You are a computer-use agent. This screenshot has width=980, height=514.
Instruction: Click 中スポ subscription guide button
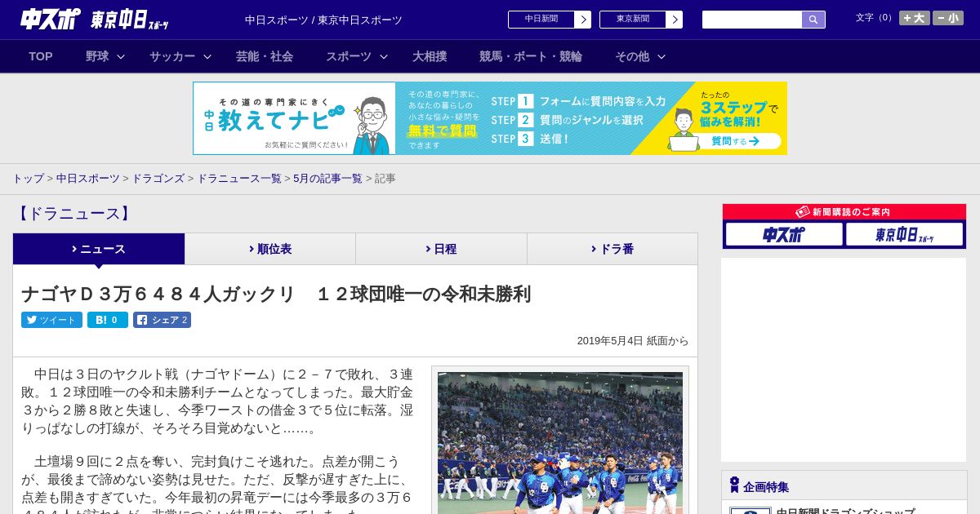coord(784,235)
